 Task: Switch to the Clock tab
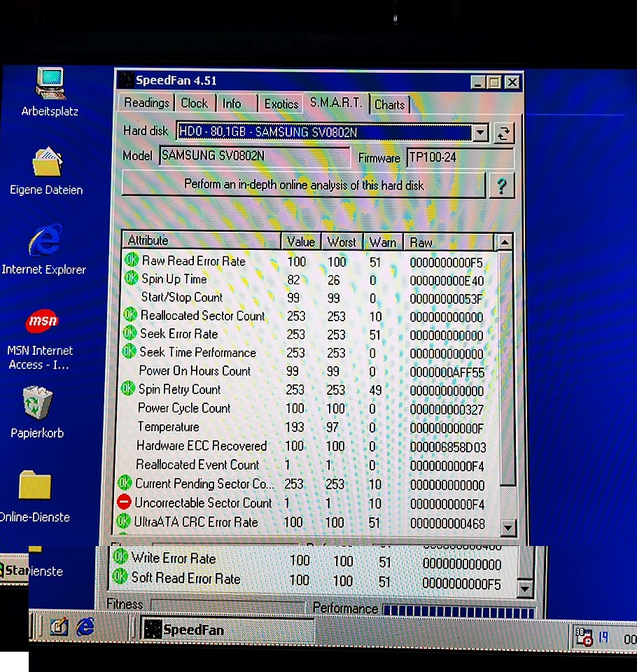coord(194,104)
